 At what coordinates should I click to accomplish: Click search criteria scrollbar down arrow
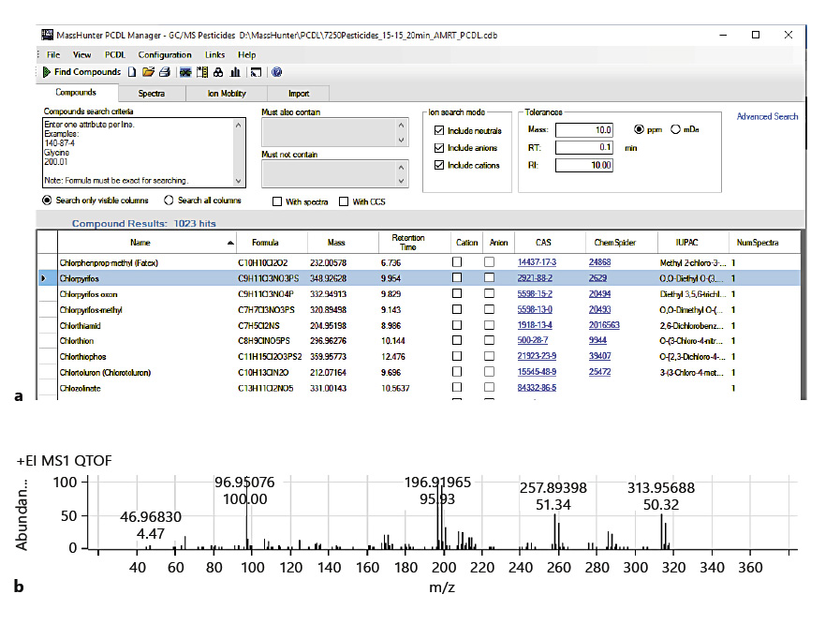point(239,181)
